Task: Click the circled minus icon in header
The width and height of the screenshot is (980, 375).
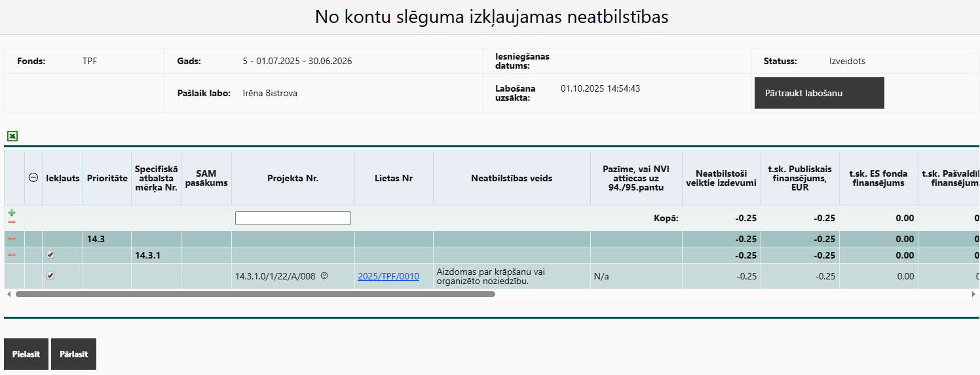Action: point(33,178)
